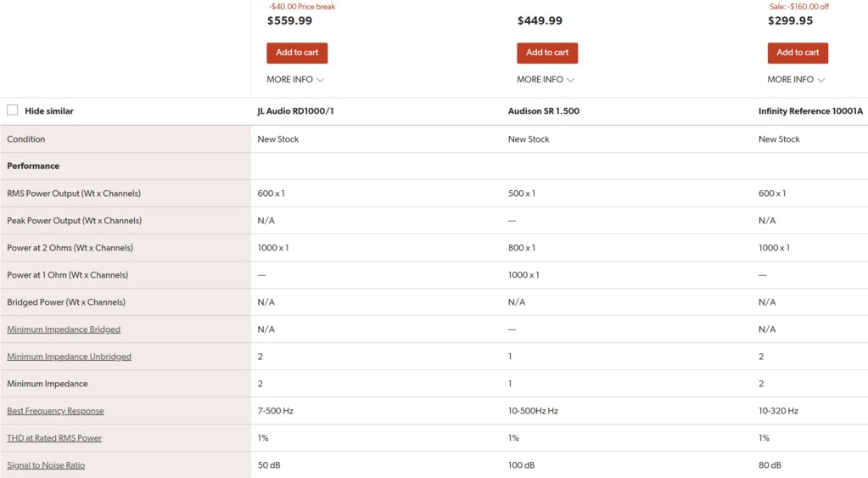
Task: Click the Performance section heading row
Action: pos(434,166)
